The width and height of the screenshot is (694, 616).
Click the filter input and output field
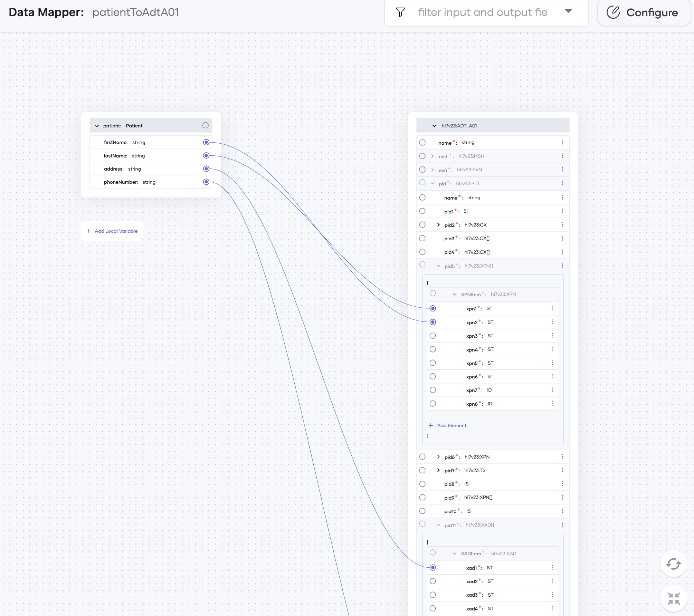(x=482, y=12)
